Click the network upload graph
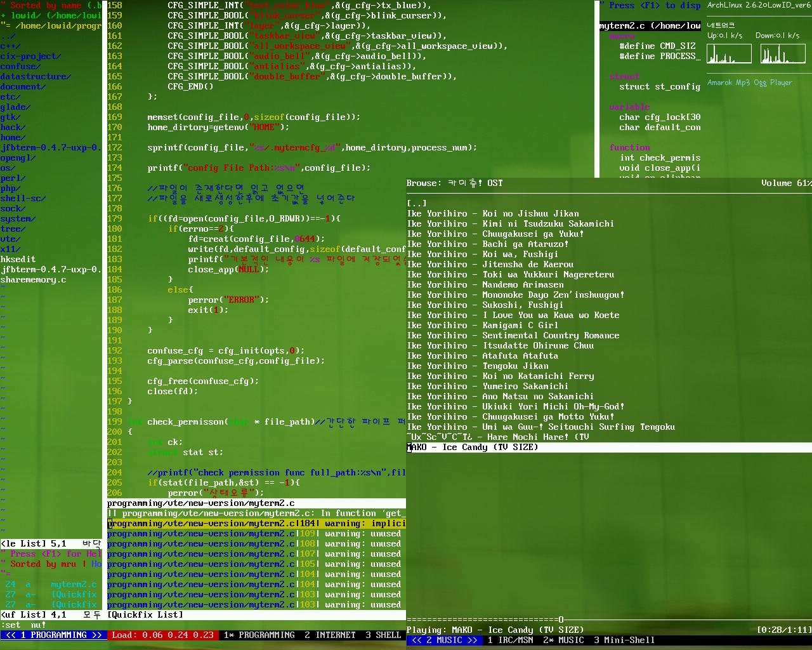812x650 pixels. click(x=730, y=54)
